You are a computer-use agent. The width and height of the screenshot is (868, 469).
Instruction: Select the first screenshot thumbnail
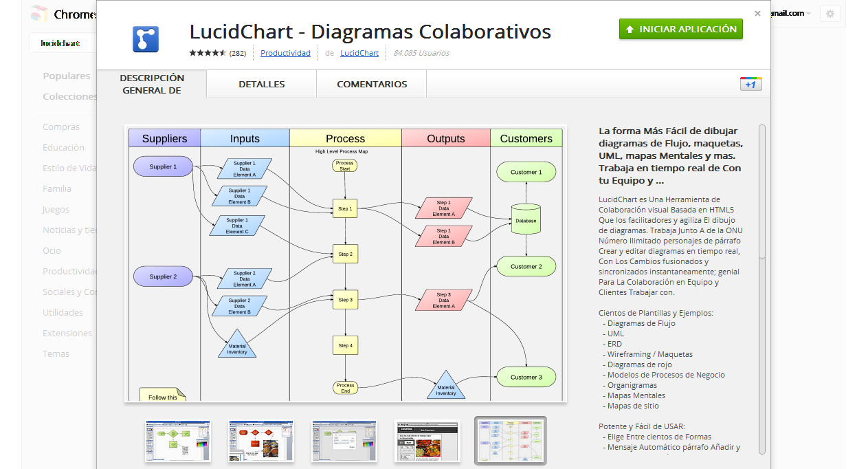[177, 441]
